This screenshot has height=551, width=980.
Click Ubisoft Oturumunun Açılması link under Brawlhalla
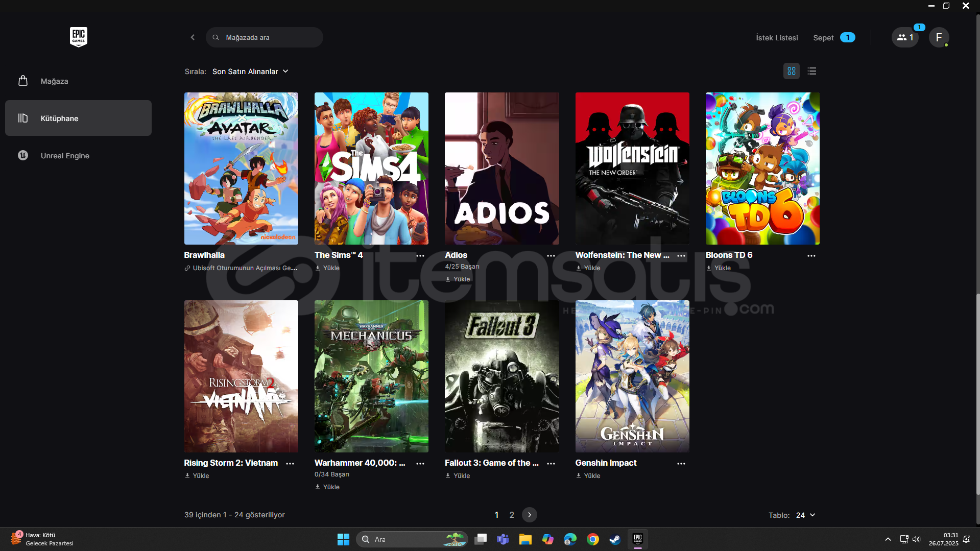coord(241,268)
